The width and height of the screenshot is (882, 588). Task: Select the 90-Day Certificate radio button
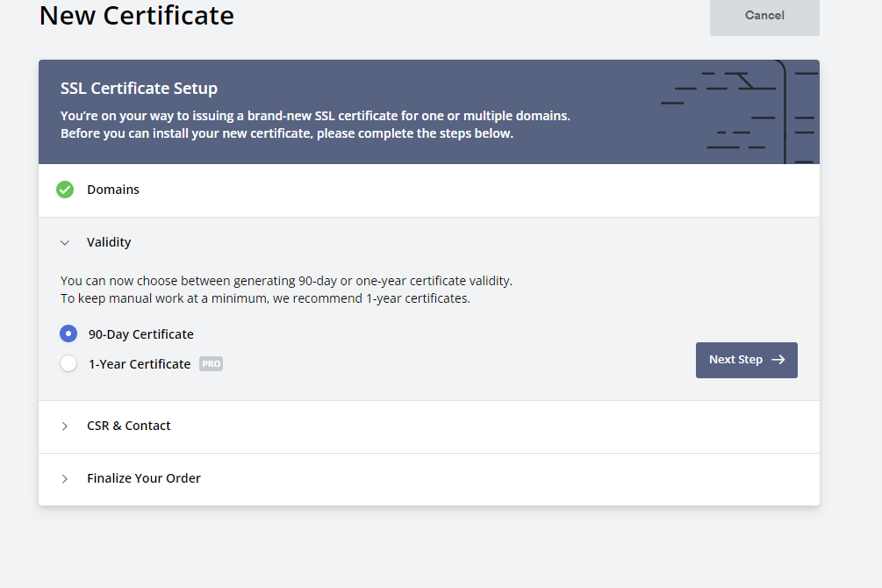pyautogui.click(x=68, y=333)
